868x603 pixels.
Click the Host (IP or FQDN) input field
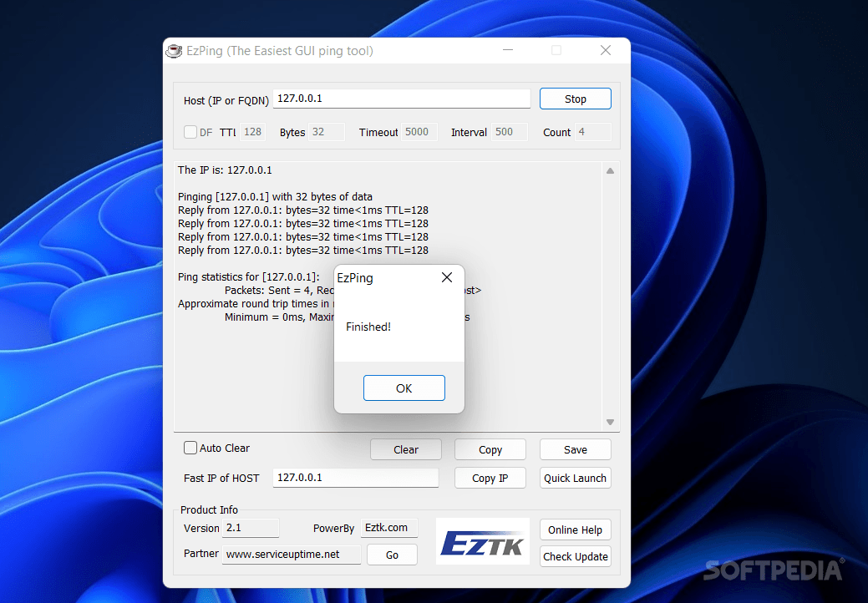pyautogui.click(x=402, y=99)
